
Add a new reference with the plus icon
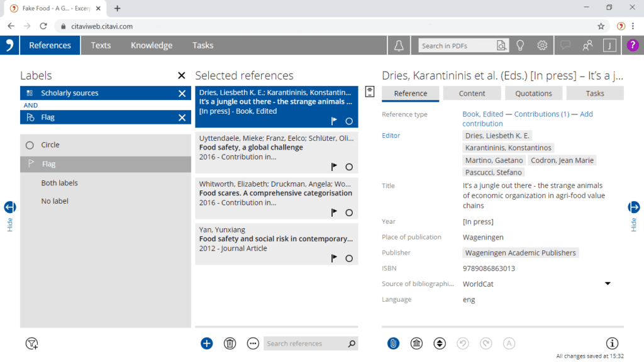[x=206, y=343]
